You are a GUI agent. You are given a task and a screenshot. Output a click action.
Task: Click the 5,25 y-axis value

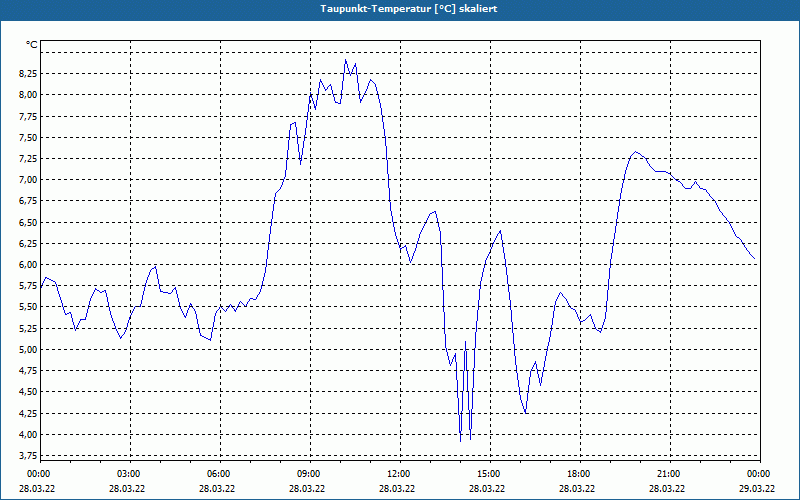(28, 328)
